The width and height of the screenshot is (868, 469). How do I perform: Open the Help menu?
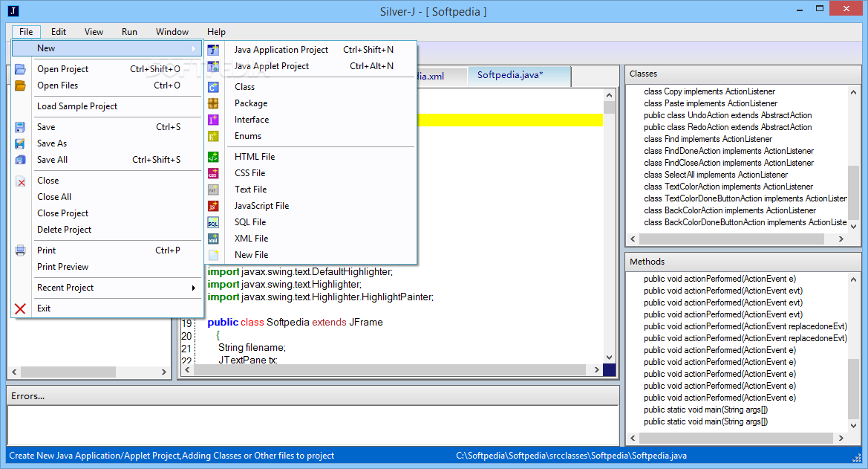[x=216, y=32]
